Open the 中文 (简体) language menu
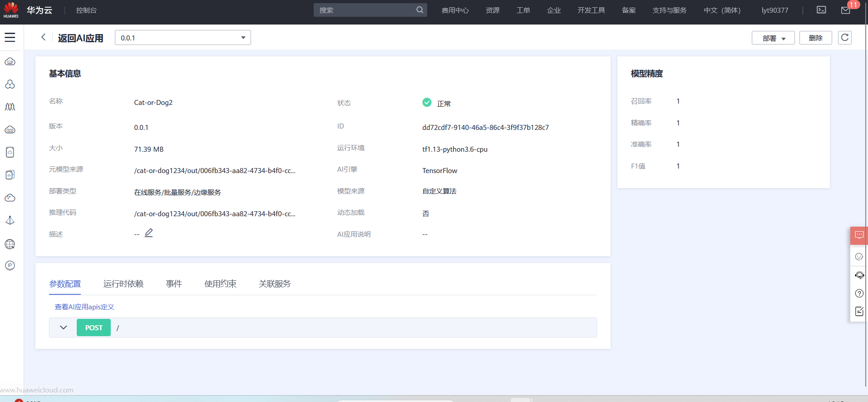The width and height of the screenshot is (868, 402). tap(722, 10)
